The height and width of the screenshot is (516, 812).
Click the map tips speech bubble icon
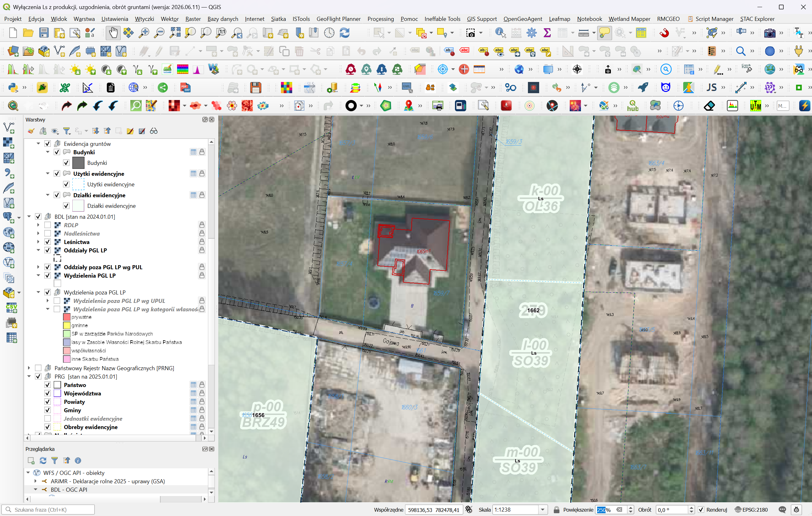coord(605,33)
